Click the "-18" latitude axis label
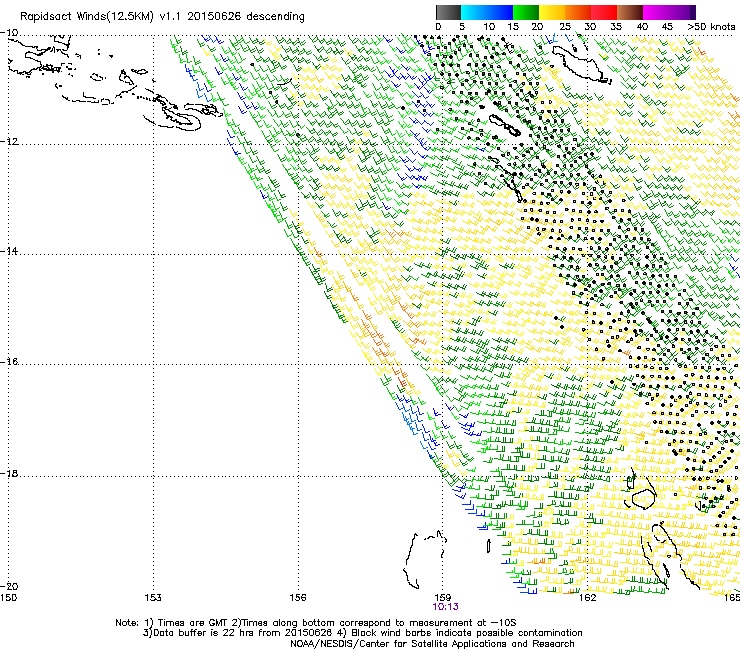The image size is (740, 650). tap(9, 473)
